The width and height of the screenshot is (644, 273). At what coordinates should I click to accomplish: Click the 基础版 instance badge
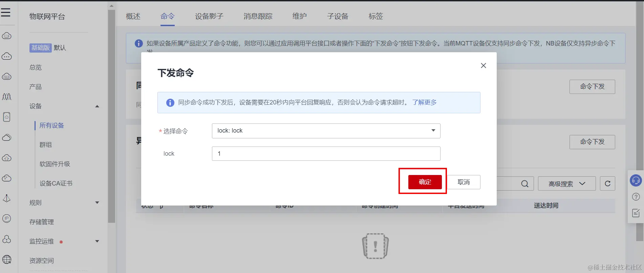point(40,48)
